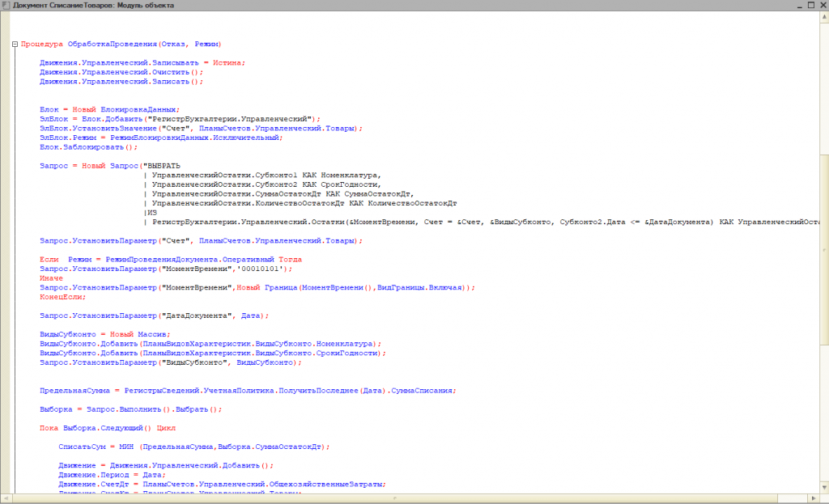Click the vertical scrollbar down arrow
Viewport: 829px width, 504px height.
pos(824,487)
